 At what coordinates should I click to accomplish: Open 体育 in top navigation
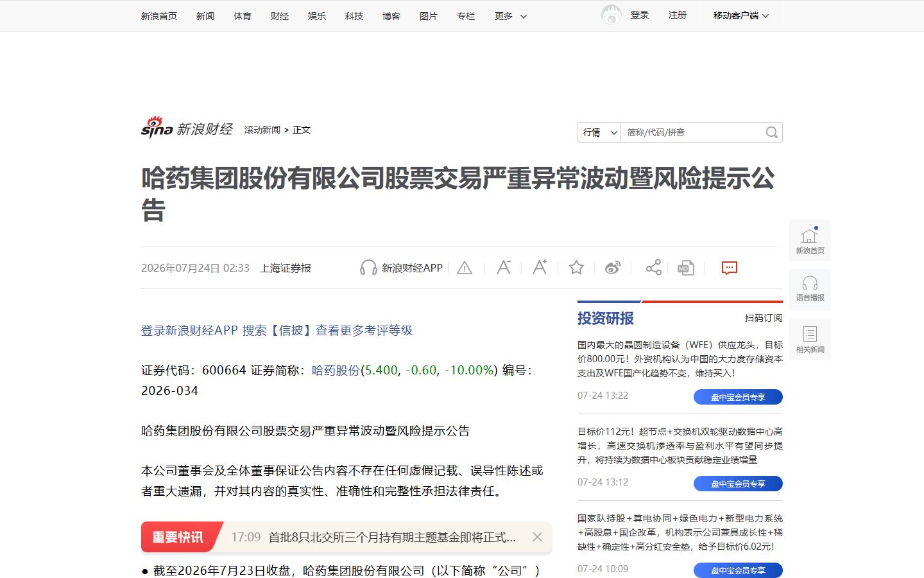click(x=243, y=16)
